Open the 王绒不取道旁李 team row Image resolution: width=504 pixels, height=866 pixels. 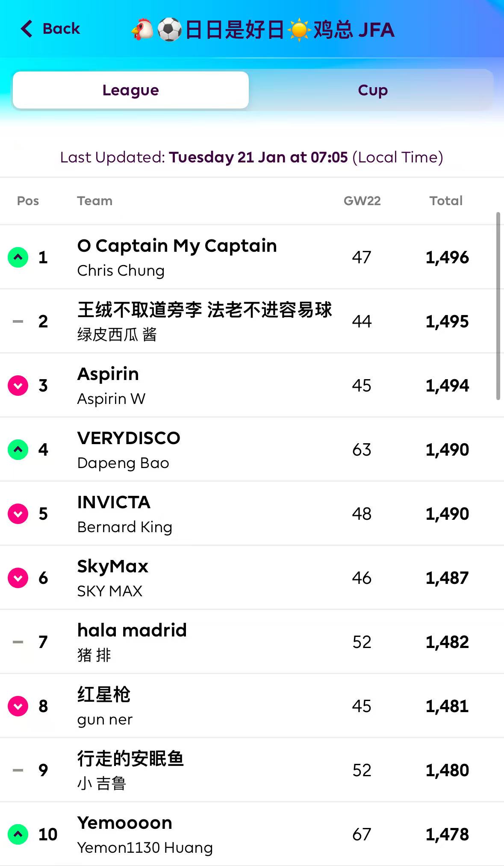[x=204, y=310]
